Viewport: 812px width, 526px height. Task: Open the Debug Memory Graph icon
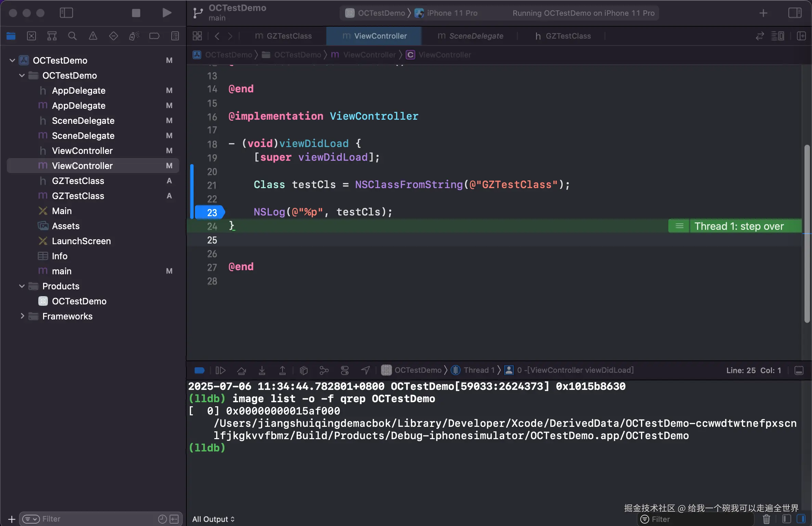click(x=324, y=370)
